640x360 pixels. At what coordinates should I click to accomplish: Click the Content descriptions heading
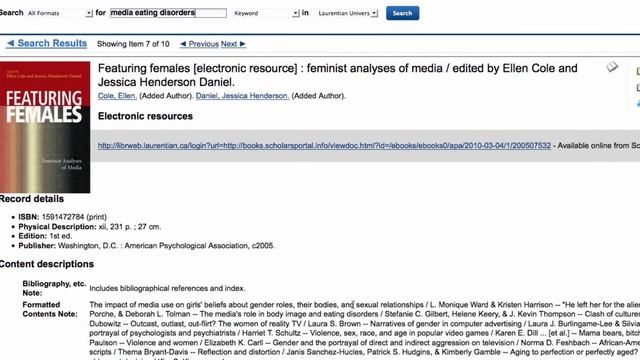click(x=47, y=264)
